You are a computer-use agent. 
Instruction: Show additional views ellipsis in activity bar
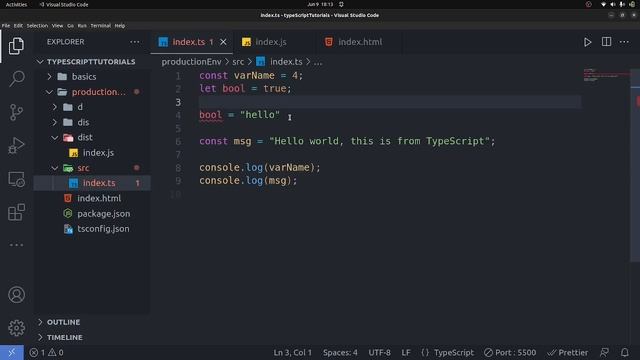(x=16, y=245)
